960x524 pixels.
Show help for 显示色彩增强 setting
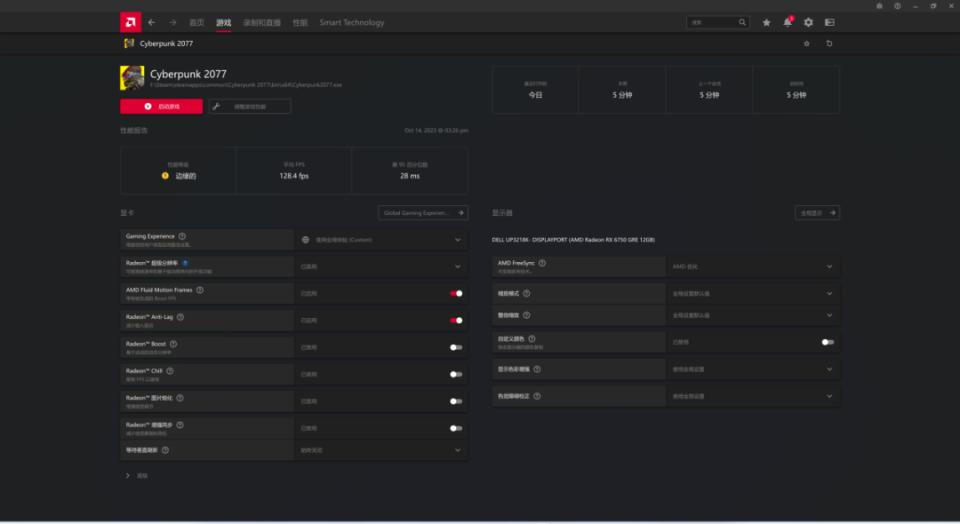(x=537, y=369)
